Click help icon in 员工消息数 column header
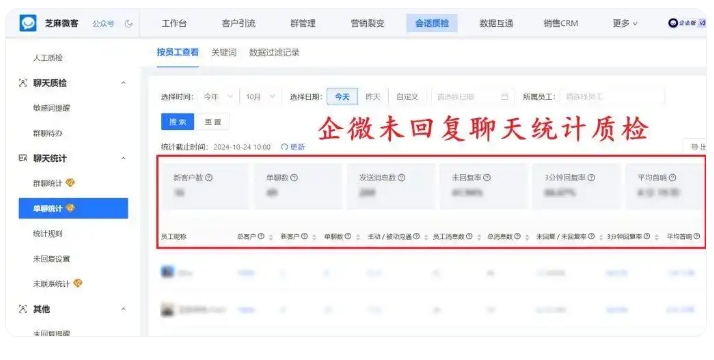The width and height of the screenshot is (714, 360). pyautogui.click(x=469, y=236)
